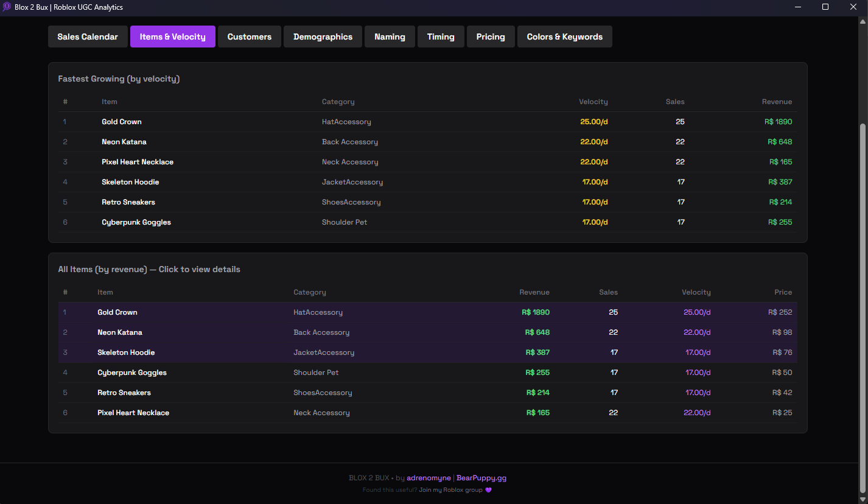Open the Pricing tab
The image size is (868, 504).
[x=491, y=37]
